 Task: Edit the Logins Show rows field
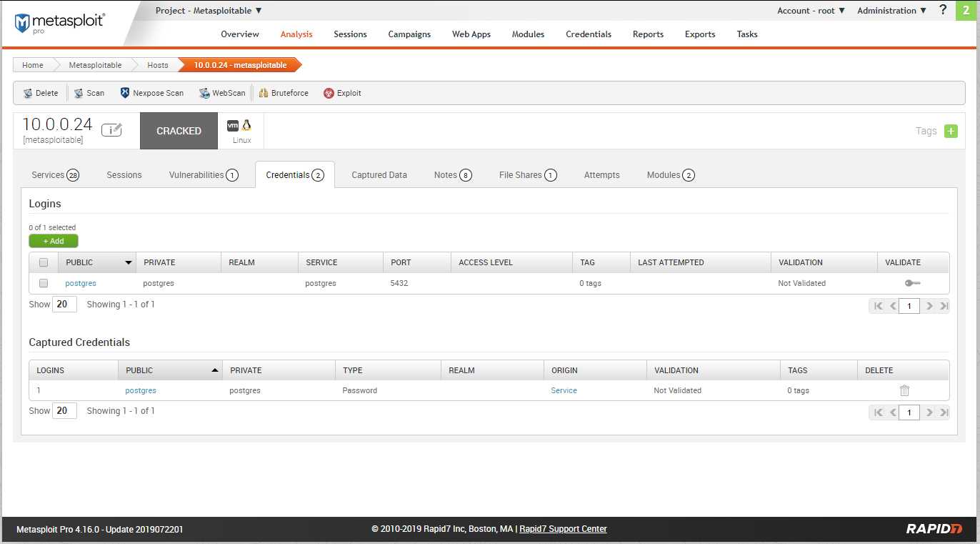(64, 305)
